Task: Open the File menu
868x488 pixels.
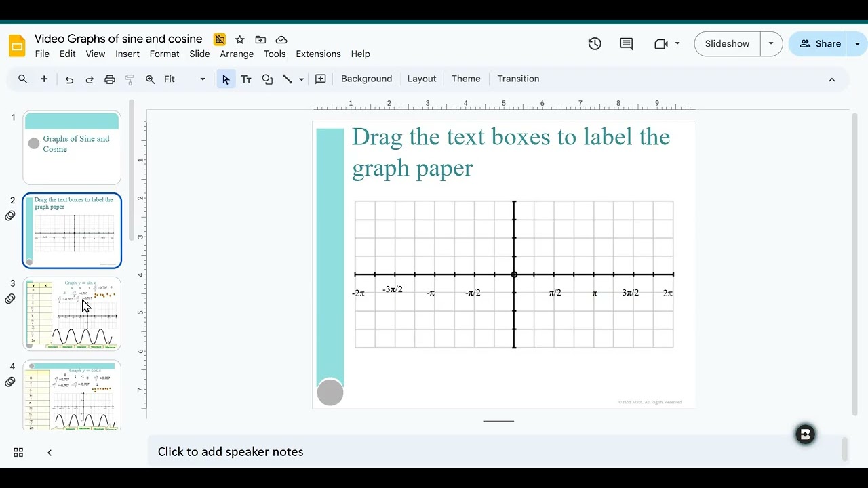Action: point(42,54)
